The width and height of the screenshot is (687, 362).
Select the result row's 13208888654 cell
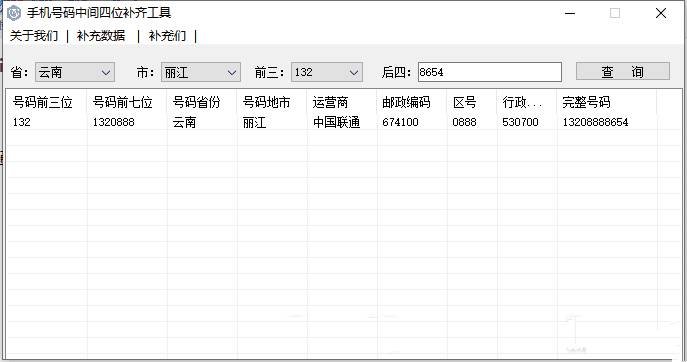(595, 122)
